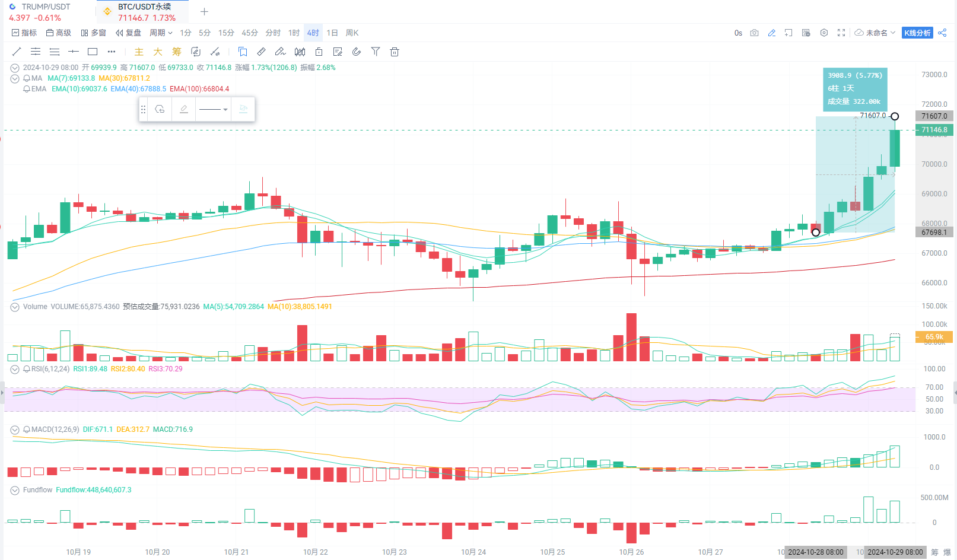Image resolution: width=957 pixels, height=560 pixels.
Task: Expand the 周期 period dropdown
Action: (161, 33)
